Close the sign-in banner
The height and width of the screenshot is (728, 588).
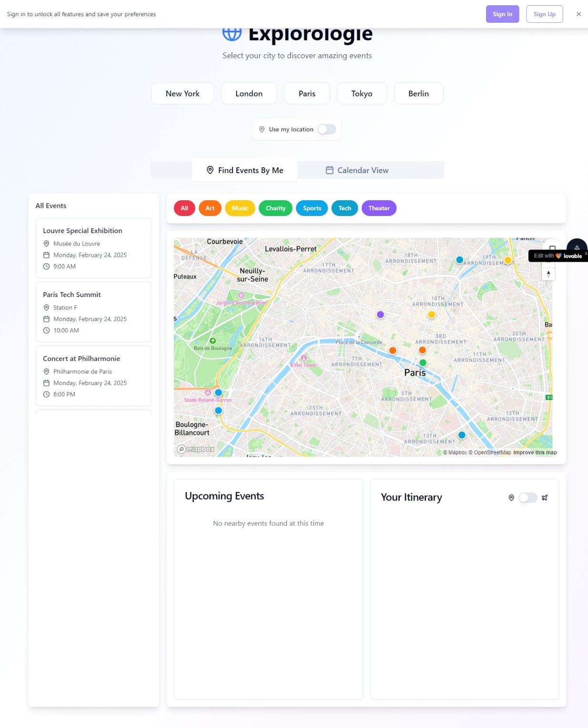pyautogui.click(x=578, y=14)
